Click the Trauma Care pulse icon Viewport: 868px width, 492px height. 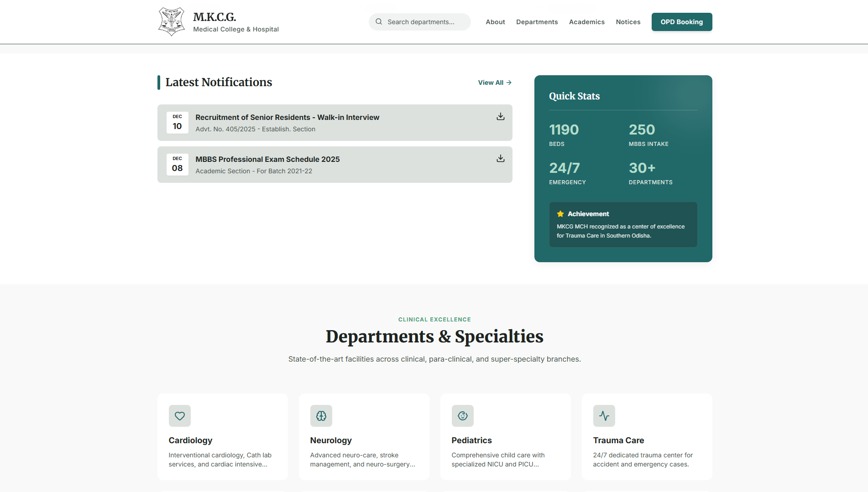pyautogui.click(x=604, y=416)
